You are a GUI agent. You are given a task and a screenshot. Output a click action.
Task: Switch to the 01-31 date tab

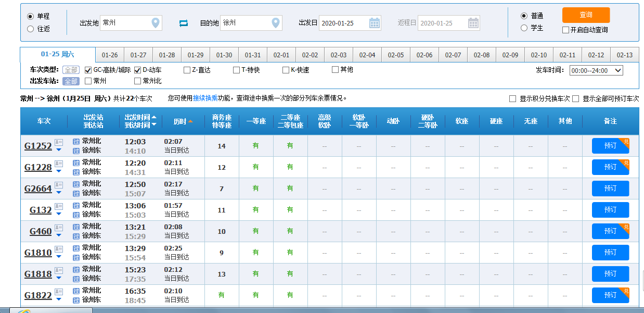click(x=253, y=55)
